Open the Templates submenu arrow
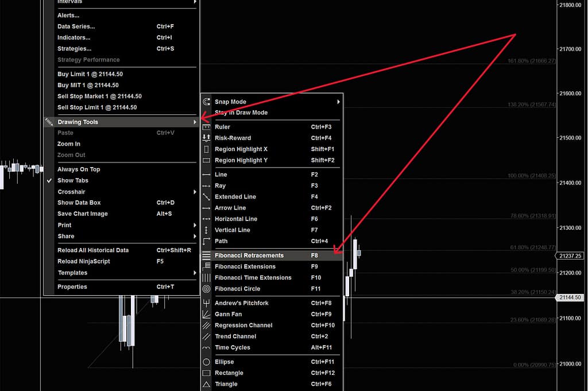The image size is (588, 391). click(x=195, y=273)
